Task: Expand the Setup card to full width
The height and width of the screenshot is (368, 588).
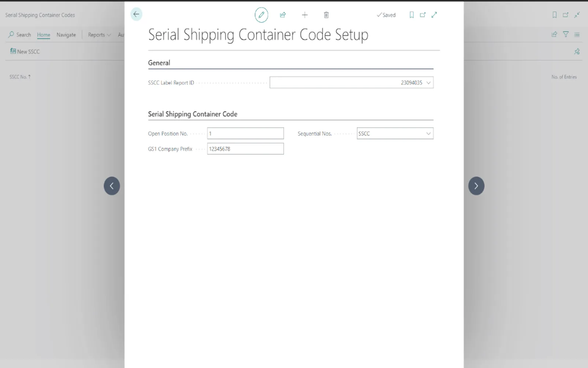Action: (434, 15)
